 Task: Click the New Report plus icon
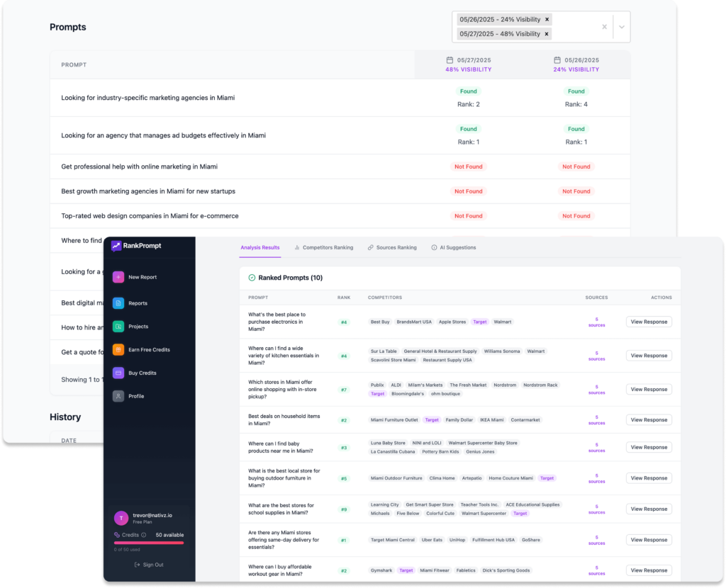click(118, 277)
